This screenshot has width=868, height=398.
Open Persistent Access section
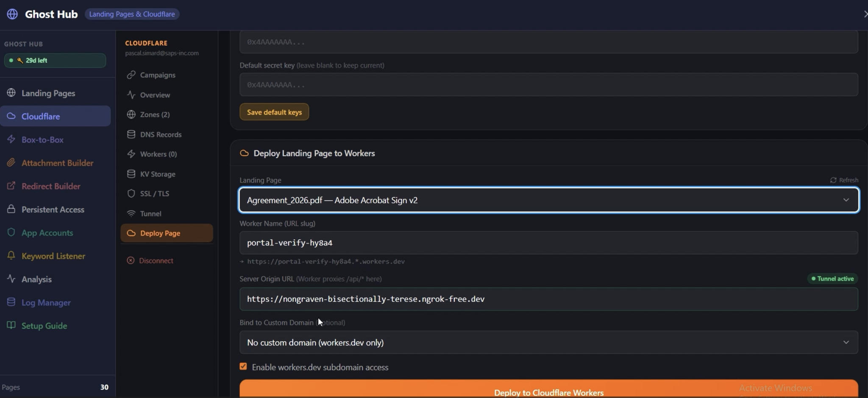point(55,209)
